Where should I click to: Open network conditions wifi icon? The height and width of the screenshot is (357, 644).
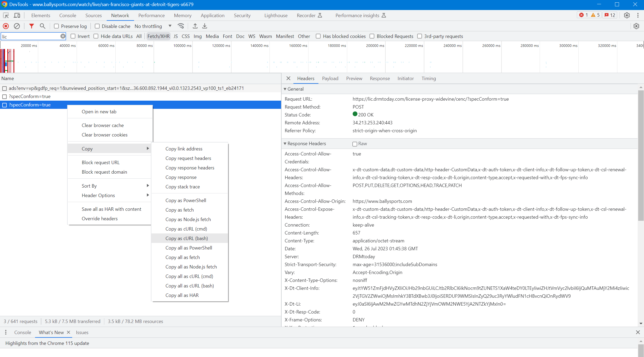point(181,26)
